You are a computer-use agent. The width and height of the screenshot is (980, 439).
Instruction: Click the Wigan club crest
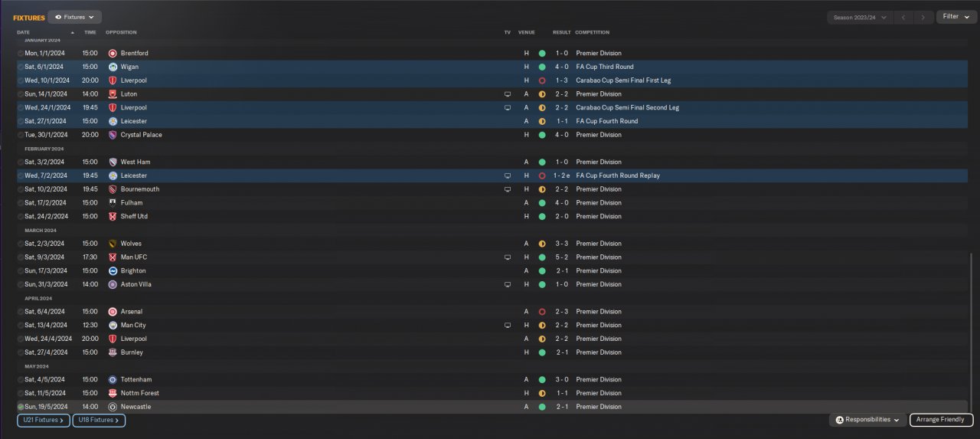point(113,67)
